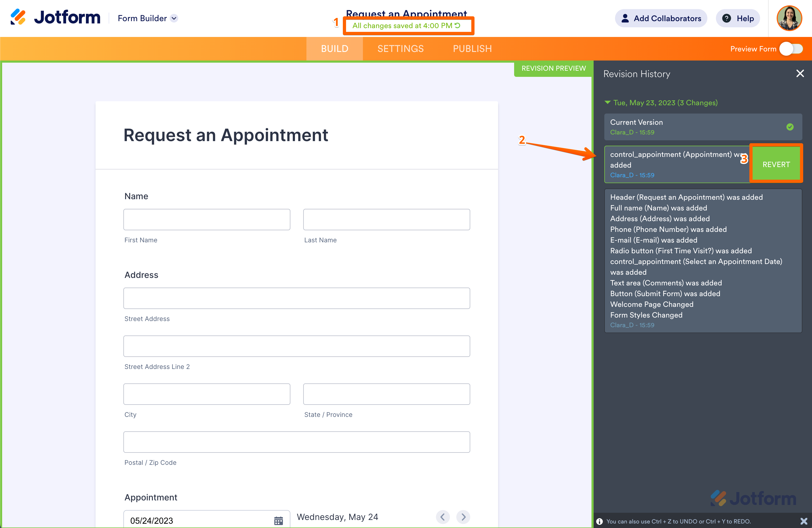This screenshot has height=528, width=812.
Task: Toggle the Preview Form switch
Action: [x=791, y=49]
